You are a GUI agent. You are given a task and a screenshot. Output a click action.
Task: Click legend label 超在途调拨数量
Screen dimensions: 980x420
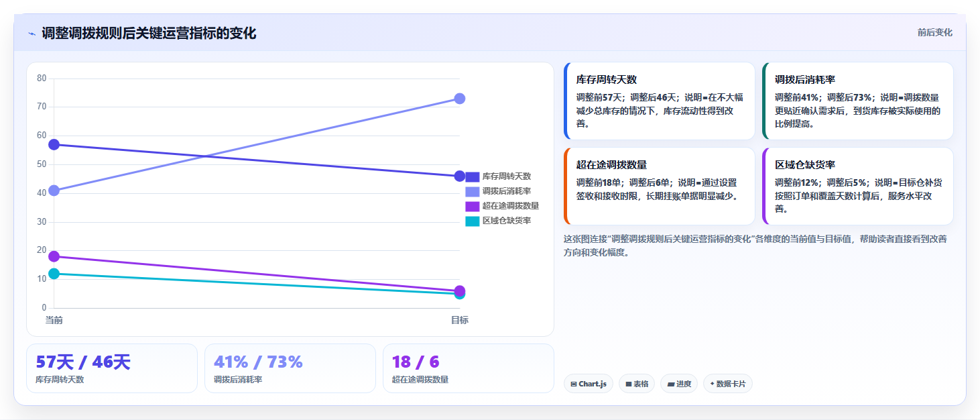point(511,206)
